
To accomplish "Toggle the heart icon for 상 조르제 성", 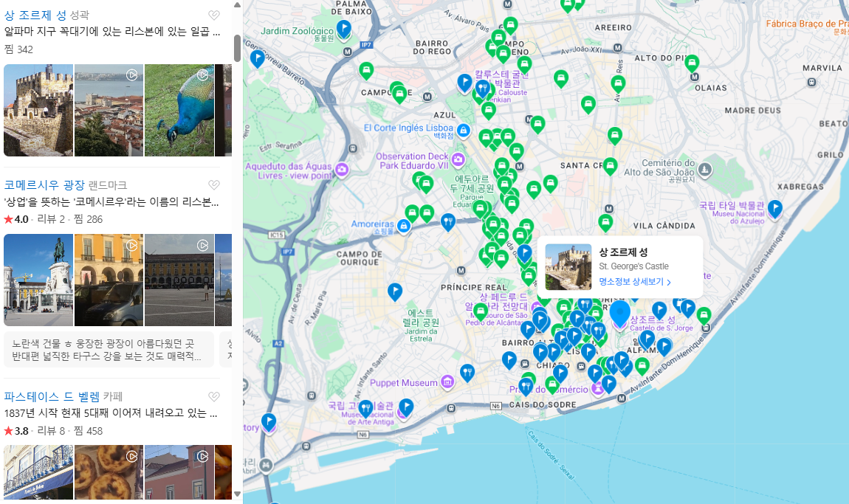I will 214,15.
